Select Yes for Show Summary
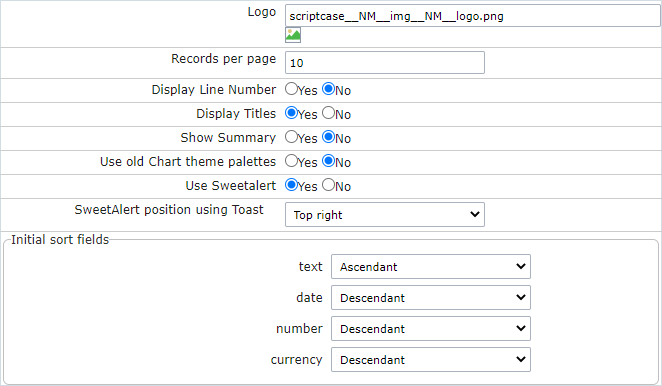This screenshot has width=662, height=386. coord(291,137)
